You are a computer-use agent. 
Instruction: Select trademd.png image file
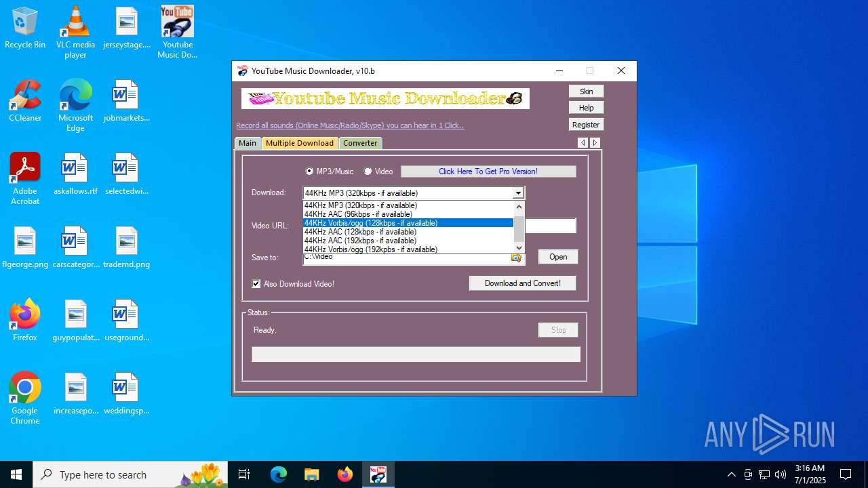[x=127, y=248]
